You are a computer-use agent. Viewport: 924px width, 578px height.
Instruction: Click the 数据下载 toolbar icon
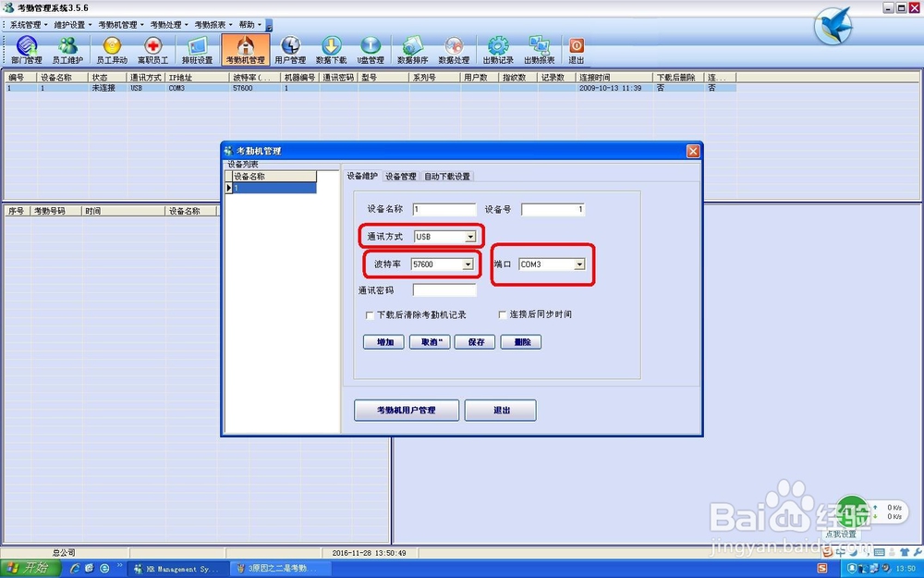[331, 50]
